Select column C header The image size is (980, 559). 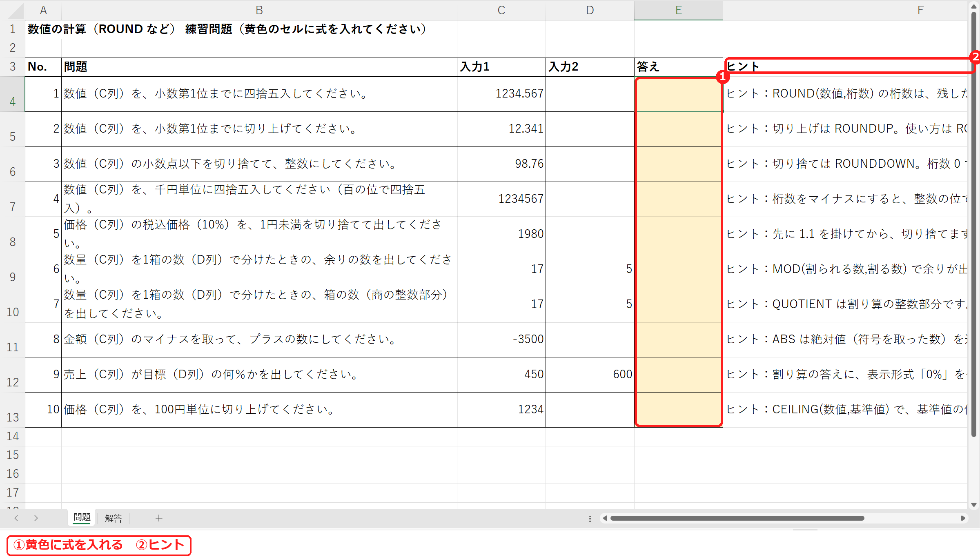click(x=501, y=10)
